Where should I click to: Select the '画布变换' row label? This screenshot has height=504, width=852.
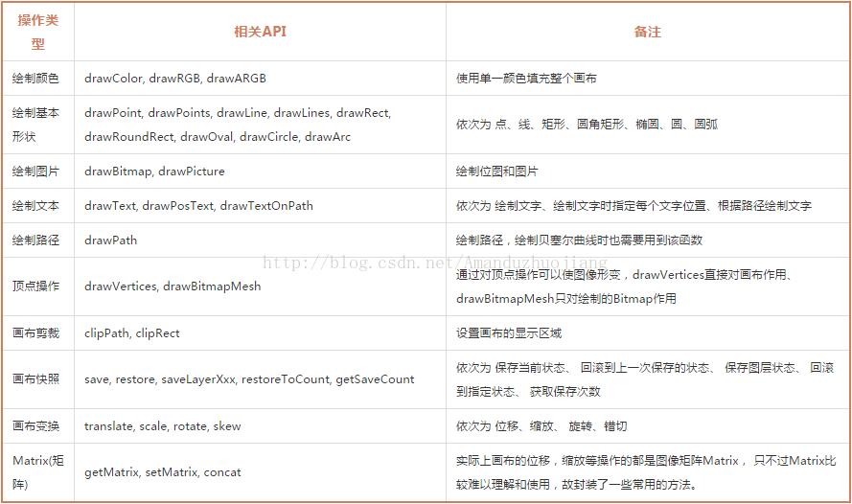(35, 425)
